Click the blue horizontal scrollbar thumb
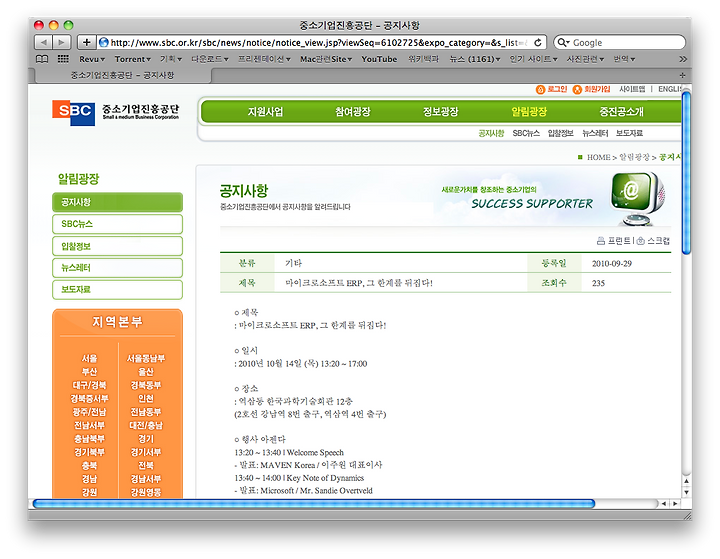This screenshot has width=720, height=559. tap(314, 503)
